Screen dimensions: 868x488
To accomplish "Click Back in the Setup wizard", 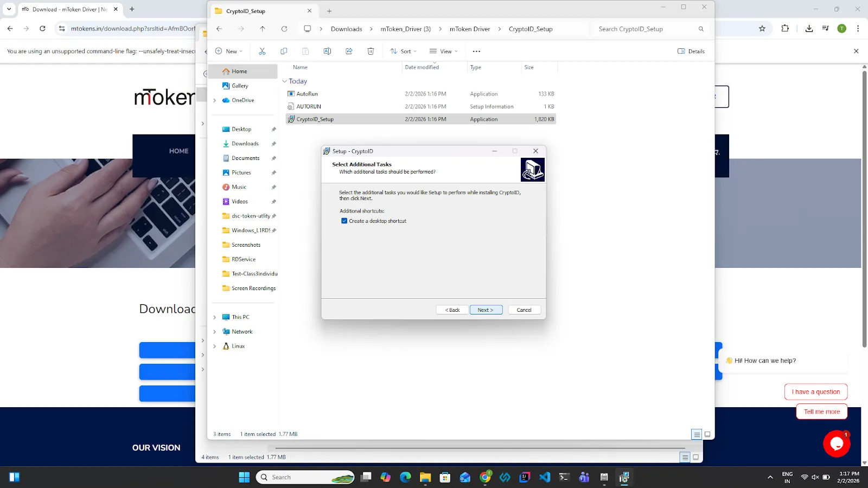I will (452, 310).
